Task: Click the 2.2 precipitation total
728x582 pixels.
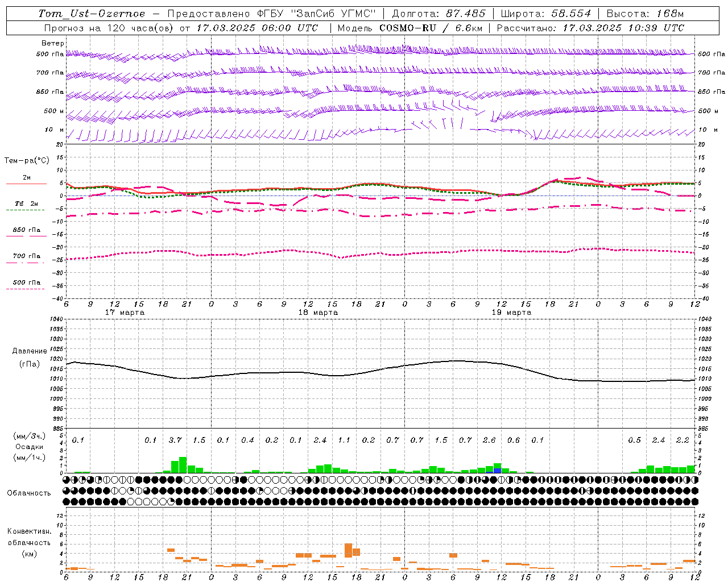Action: point(682,440)
